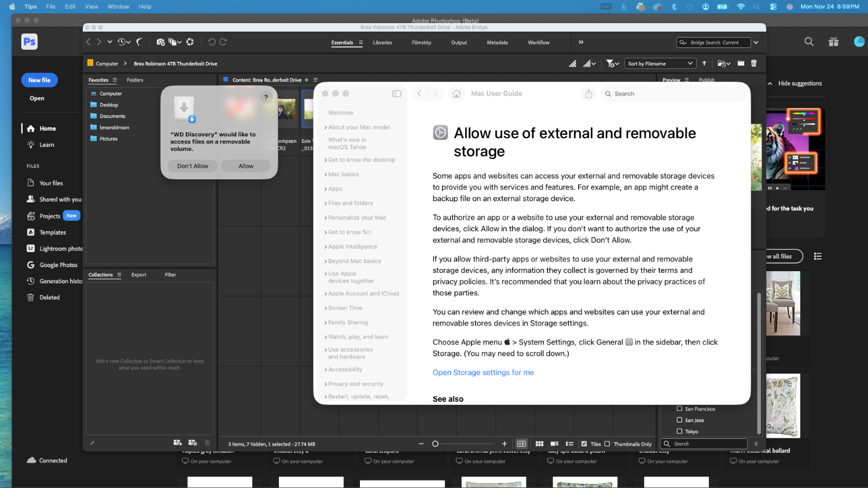
Task: Switch to list view icon in status bar
Action: tap(569, 444)
